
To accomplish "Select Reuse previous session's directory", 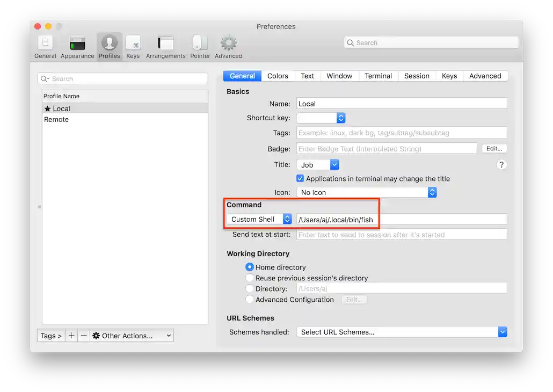I will (x=249, y=278).
